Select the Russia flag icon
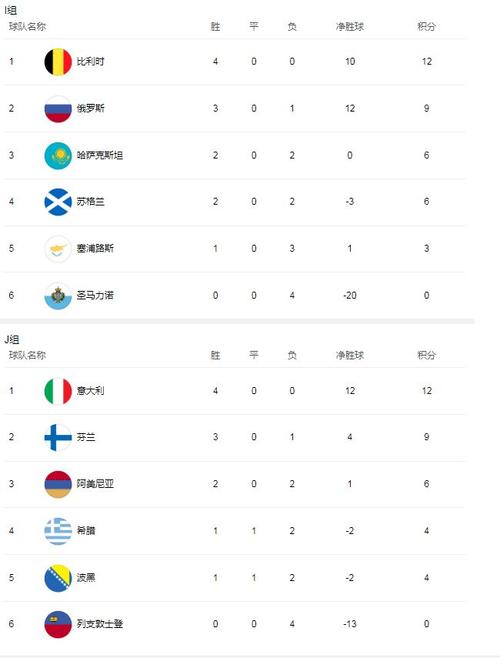500x658 pixels. point(58,109)
